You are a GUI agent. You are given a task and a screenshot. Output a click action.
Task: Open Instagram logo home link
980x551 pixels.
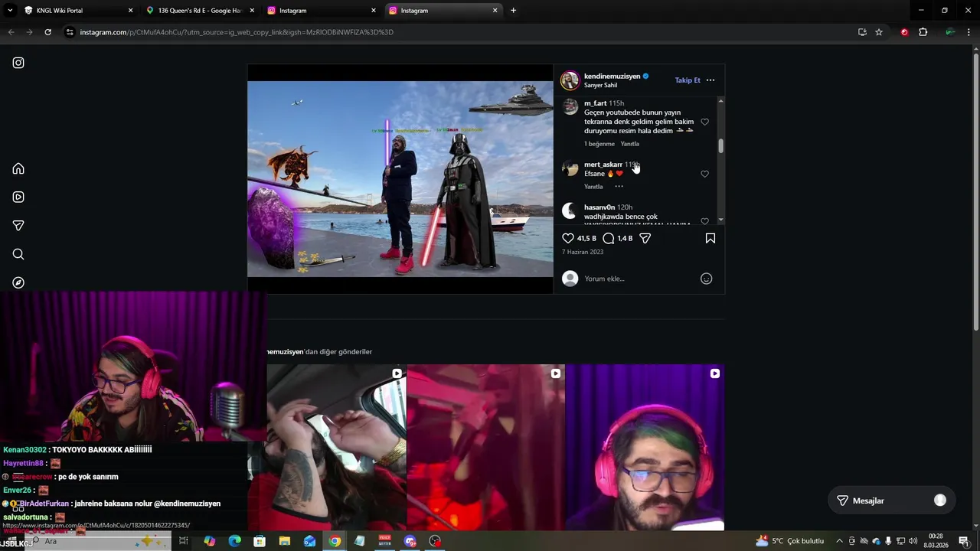(x=18, y=63)
